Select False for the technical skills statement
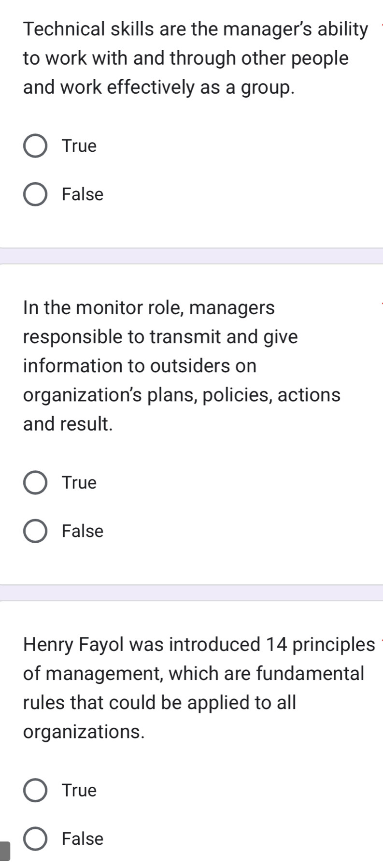Viewport: 383px width, 868px height. pos(34,195)
